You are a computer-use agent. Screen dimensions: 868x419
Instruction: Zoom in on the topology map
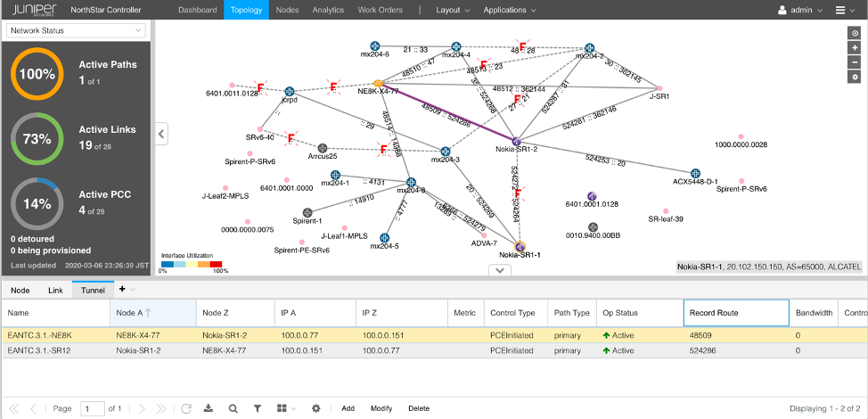pos(855,48)
